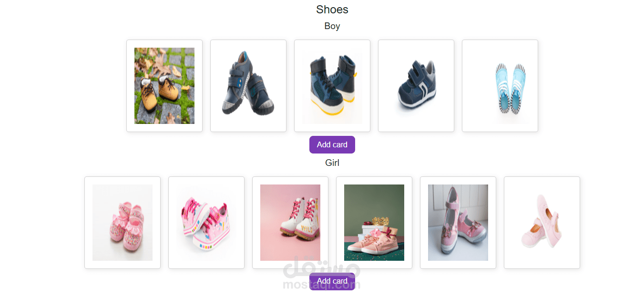
Task: Click the Girl section label
Action: coord(332,163)
